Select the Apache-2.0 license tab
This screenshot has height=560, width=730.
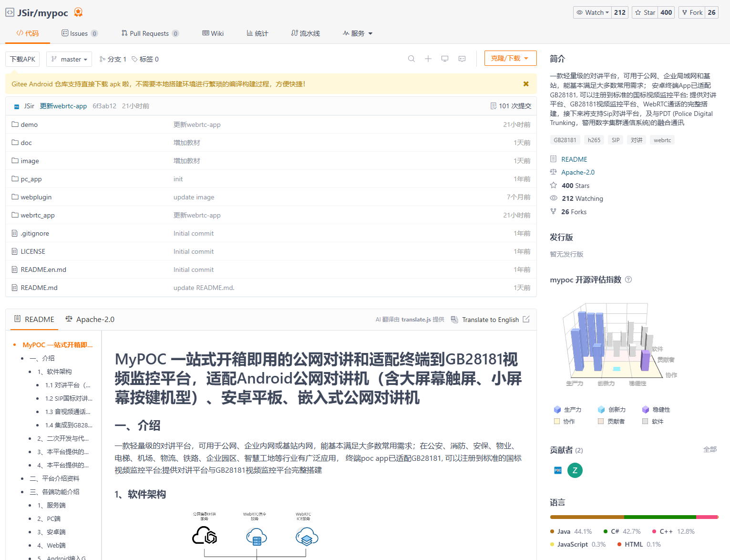90,320
